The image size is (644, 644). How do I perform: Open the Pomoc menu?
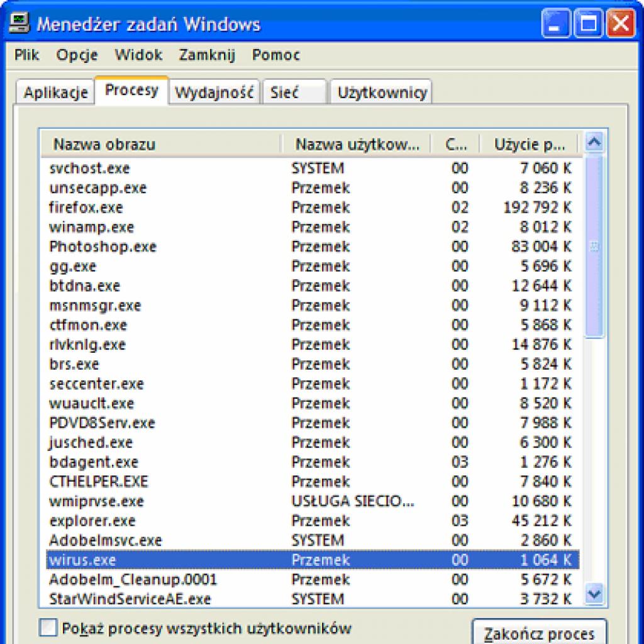pos(276,55)
